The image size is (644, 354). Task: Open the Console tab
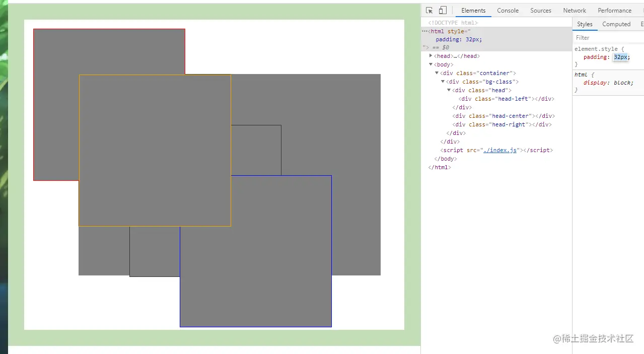(x=508, y=11)
